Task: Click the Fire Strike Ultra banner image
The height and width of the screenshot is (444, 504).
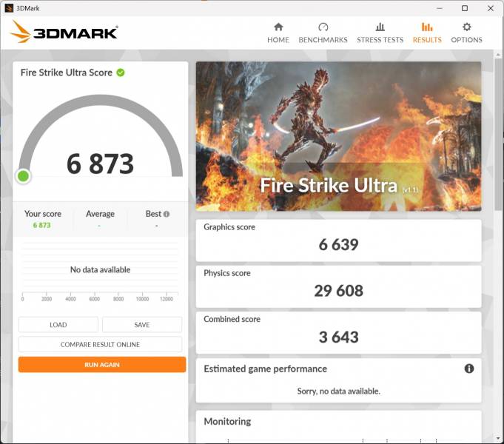Action: click(x=338, y=136)
